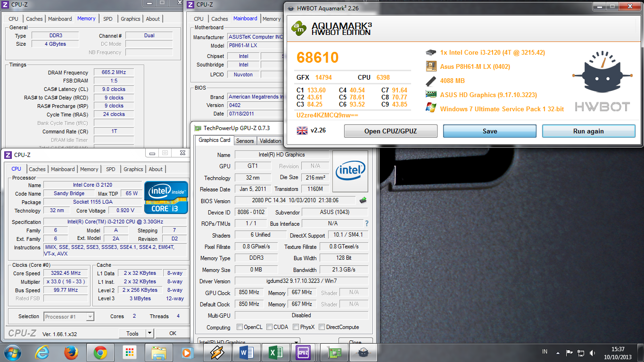Open Validation tab in GPU-Z
This screenshot has height=362, width=644.
(270, 141)
